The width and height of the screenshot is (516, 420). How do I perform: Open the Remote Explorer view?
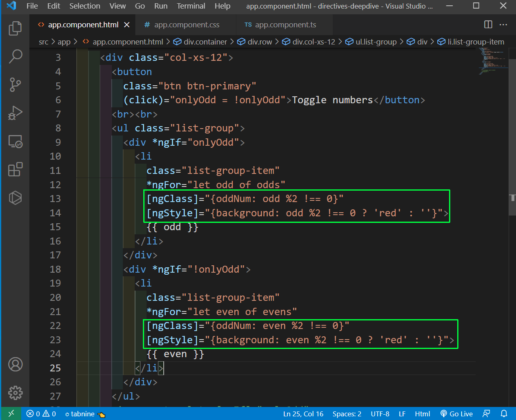(x=15, y=141)
